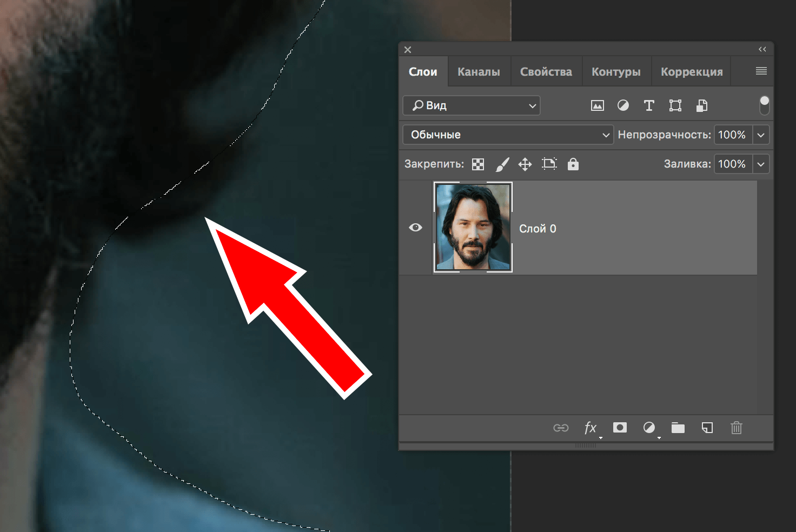Open the Непрозрачность slider dropdown arrow

[x=761, y=135]
